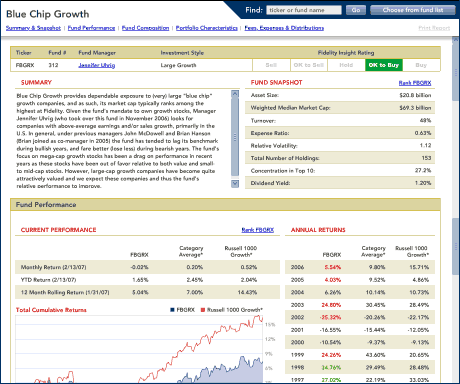This screenshot has width=460, height=384.
Task: Click 2006 Russell 1000 Growth 15.71%
Action: pos(419,267)
